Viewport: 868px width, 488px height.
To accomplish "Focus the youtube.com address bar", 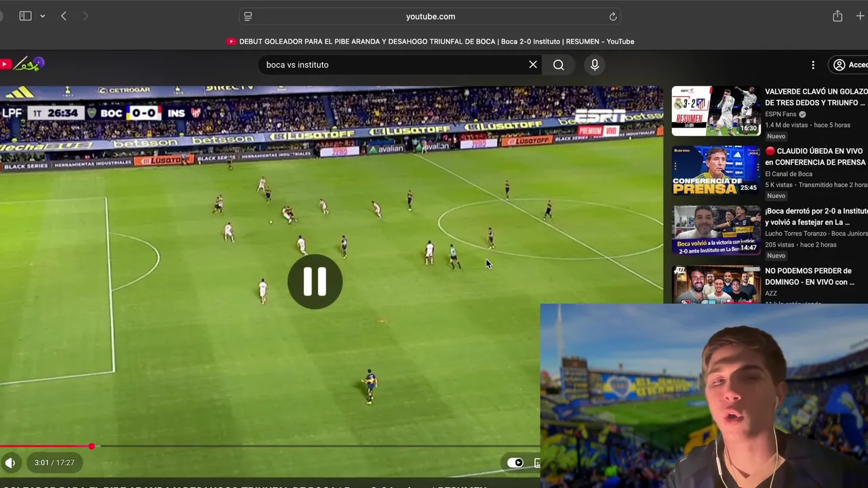I will pos(430,16).
